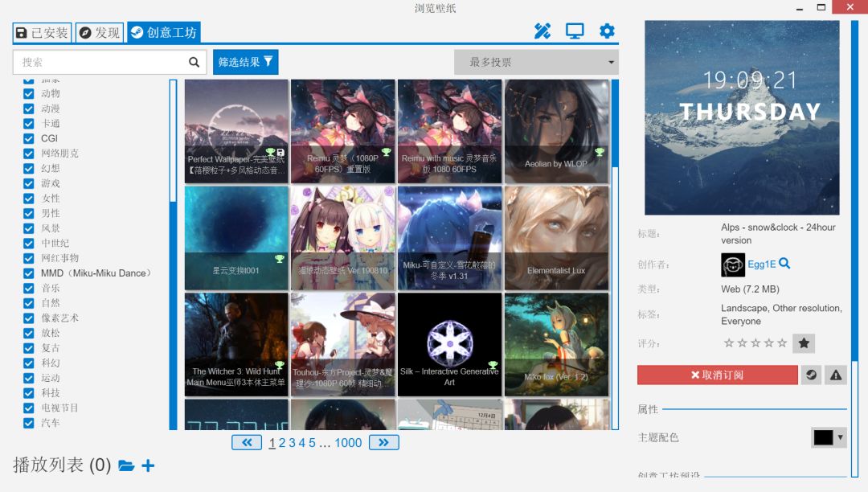Image resolution: width=868 pixels, height=492 pixels.
Task: Click the magnifier icon in search box
Action: click(x=194, y=62)
